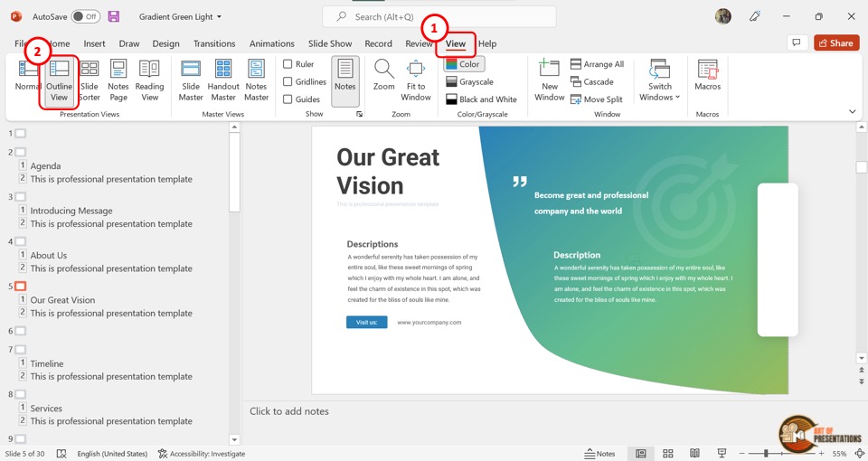
Task: Save the presentation with the save icon
Action: tap(114, 16)
